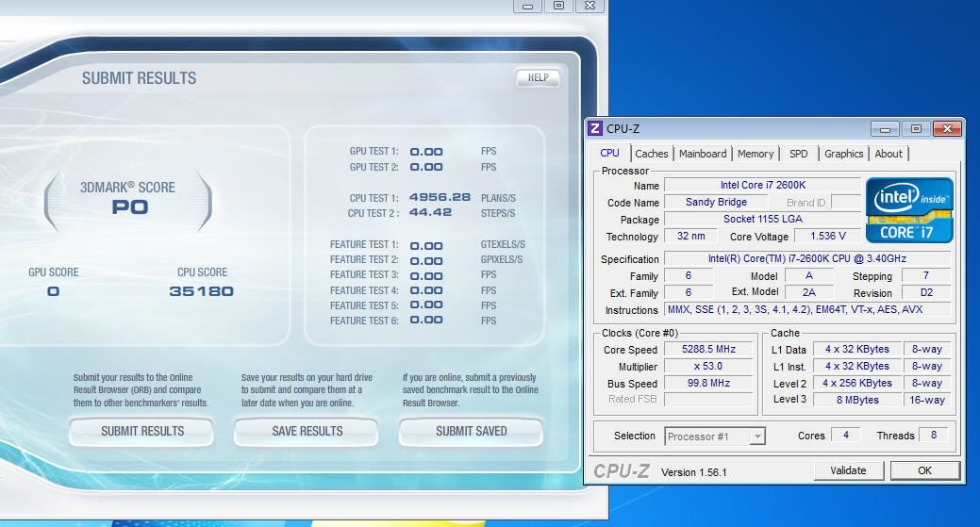Click the Stepping value '7'
Image resolution: width=980 pixels, height=527 pixels.
point(925,275)
